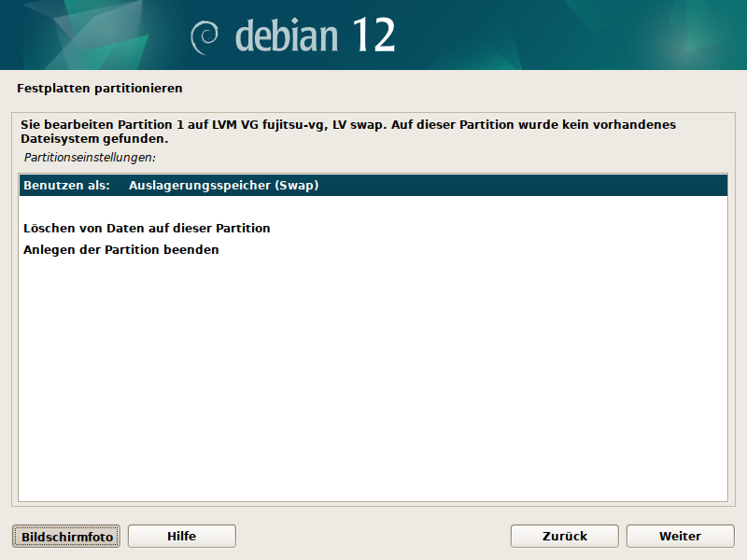
Task: Click the geometric pattern on the banner's right side
Action: click(635, 35)
